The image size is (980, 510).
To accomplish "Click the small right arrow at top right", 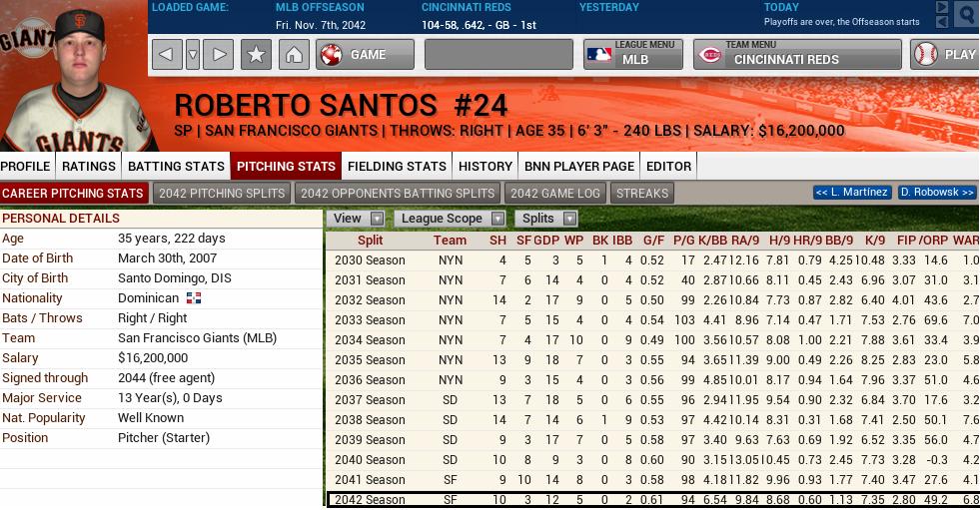I will click(942, 8).
